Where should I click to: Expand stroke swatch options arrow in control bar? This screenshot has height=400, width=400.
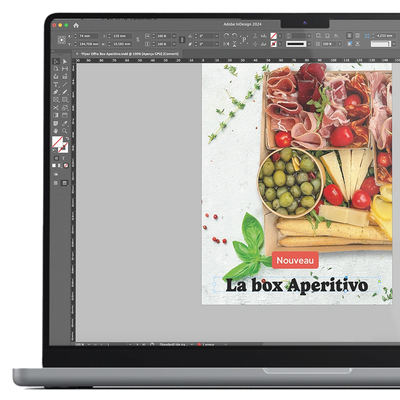[280, 44]
